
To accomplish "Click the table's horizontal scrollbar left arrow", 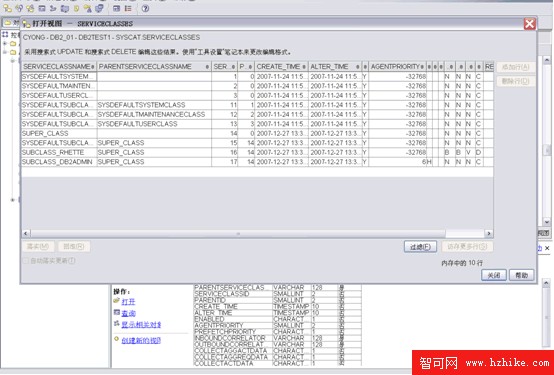I will pyautogui.click(x=26, y=233).
